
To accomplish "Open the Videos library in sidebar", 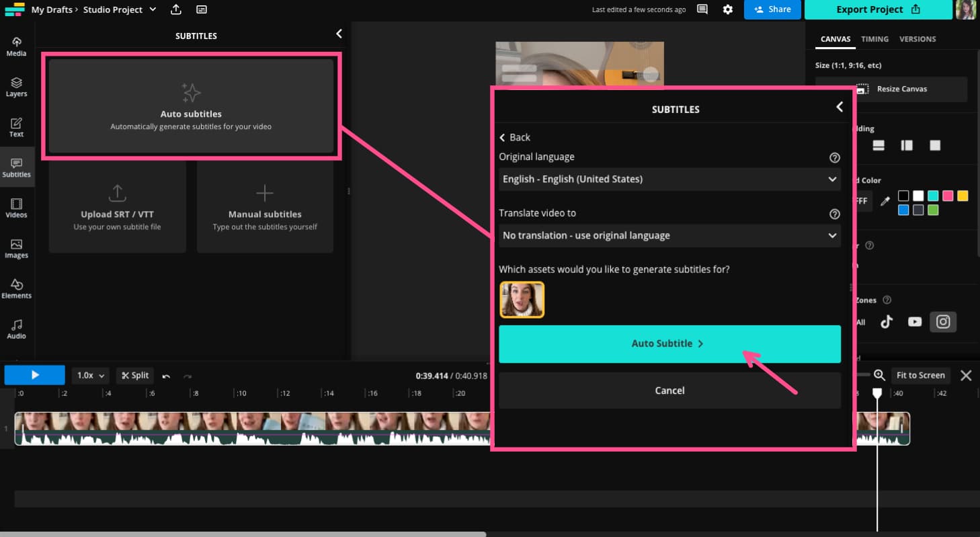I will tap(16, 208).
